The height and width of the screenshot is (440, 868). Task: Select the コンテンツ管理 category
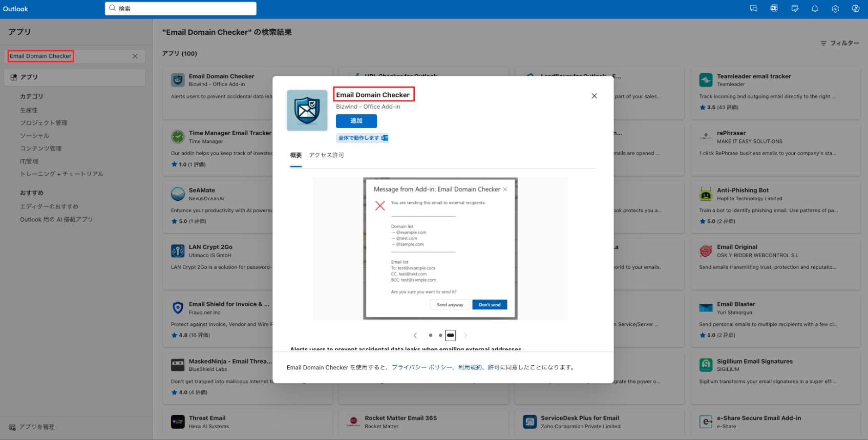[40, 149]
